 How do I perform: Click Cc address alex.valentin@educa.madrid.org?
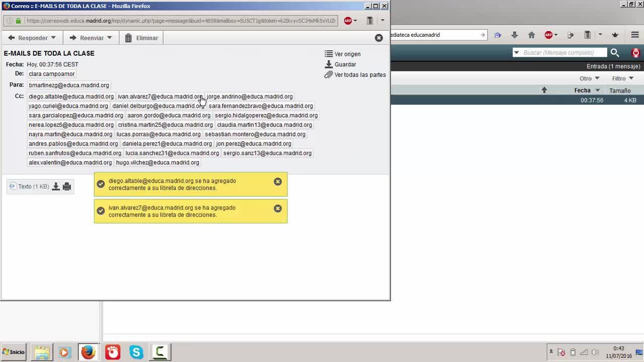70,162
